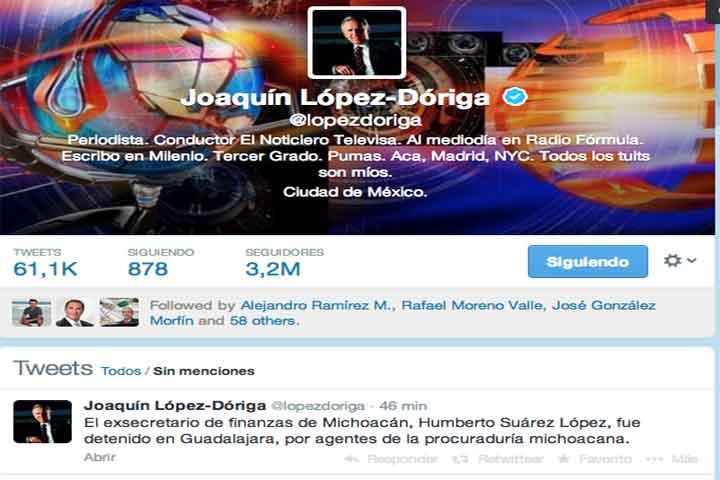Toggle the blue Siguiendo follow button

pos(588,261)
